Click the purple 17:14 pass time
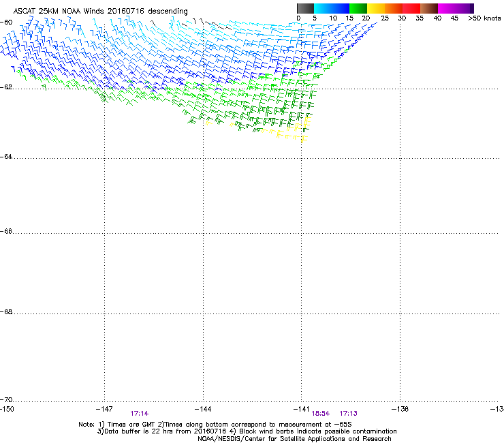The image size is (504, 443). (139, 414)
